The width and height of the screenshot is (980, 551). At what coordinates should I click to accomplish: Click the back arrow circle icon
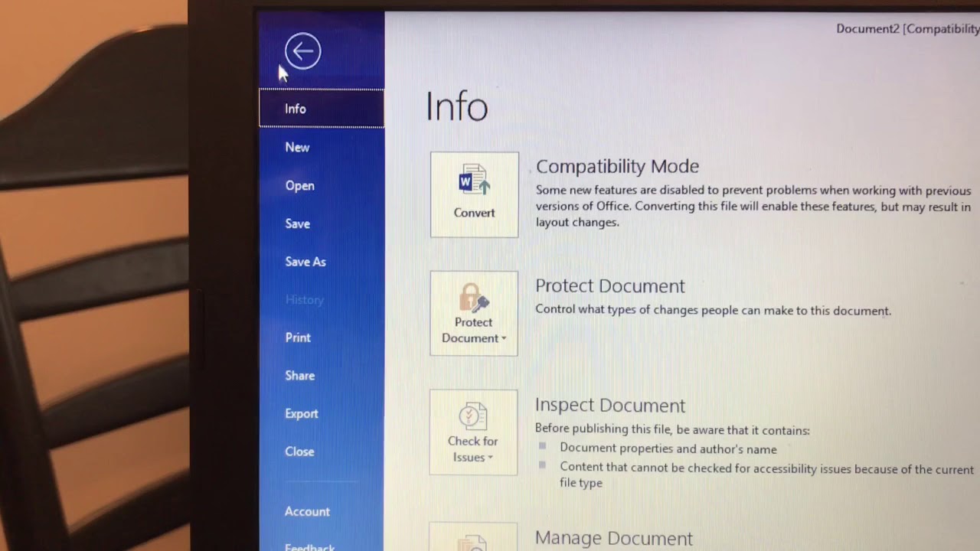tap(302, 51)
